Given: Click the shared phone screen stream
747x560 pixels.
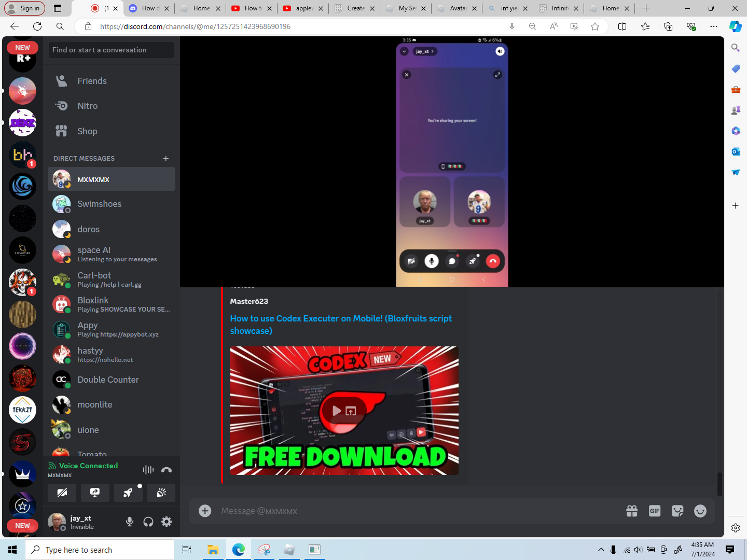Looking at the screenshot, I should click(452, 162).
